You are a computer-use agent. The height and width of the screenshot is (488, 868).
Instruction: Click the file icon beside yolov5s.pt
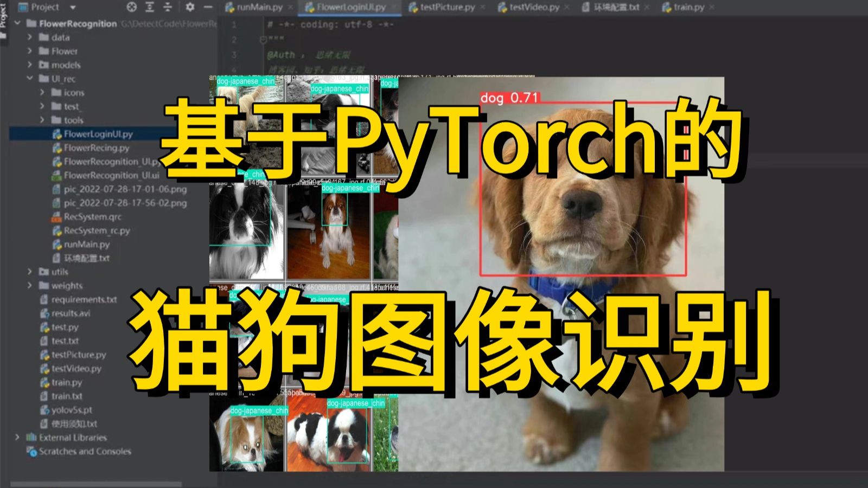44,410
